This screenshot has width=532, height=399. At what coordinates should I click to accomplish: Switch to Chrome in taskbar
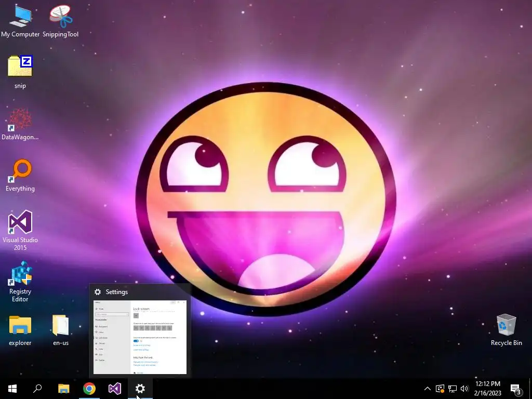pos(89,389)
